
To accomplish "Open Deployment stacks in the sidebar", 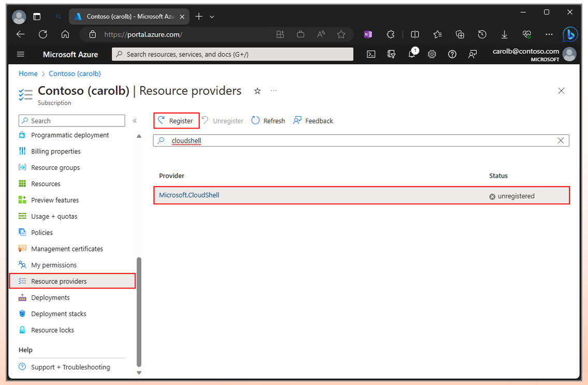I will tap(58, 314).
